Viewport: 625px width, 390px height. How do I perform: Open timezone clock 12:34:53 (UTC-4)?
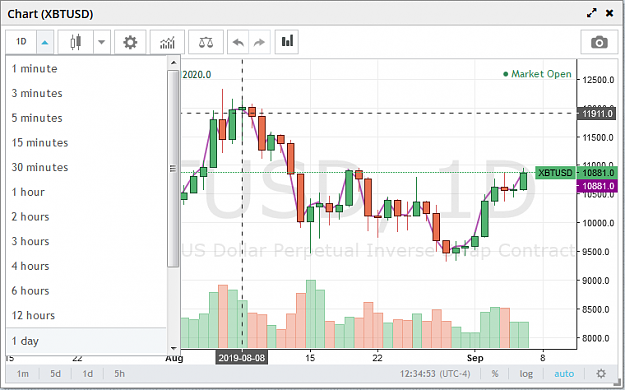tap(435, 374)
